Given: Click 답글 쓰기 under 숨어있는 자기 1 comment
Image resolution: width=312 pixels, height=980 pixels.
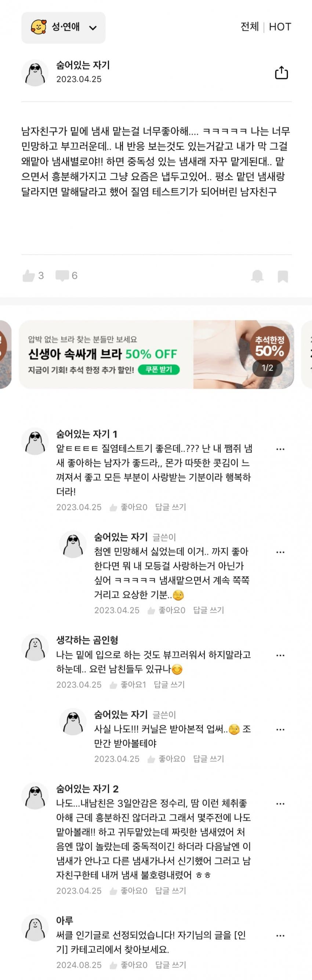Looking at the screenshot, I should tap(171, 507).
